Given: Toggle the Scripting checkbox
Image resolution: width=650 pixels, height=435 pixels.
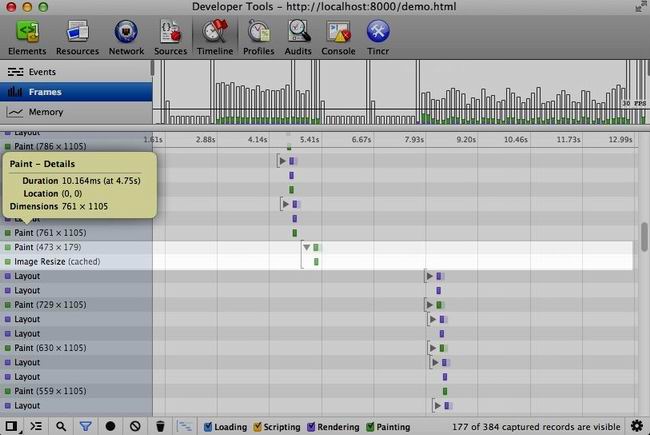Looking at the screenshot, I should click(x=257, y=426).
